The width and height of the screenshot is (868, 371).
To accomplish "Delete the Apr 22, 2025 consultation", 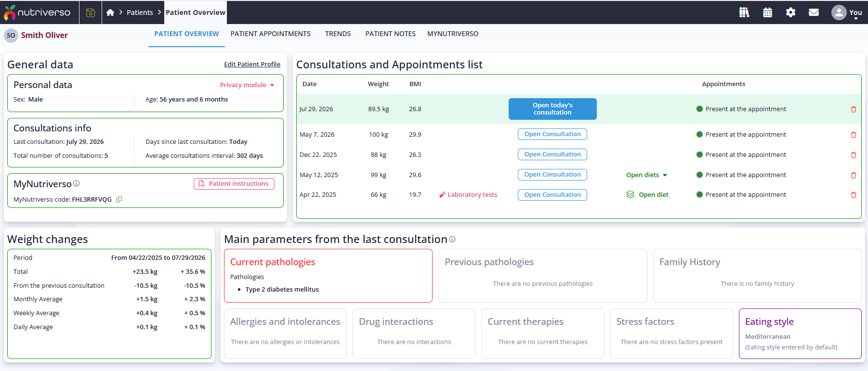I will click(x=854, y=195).
